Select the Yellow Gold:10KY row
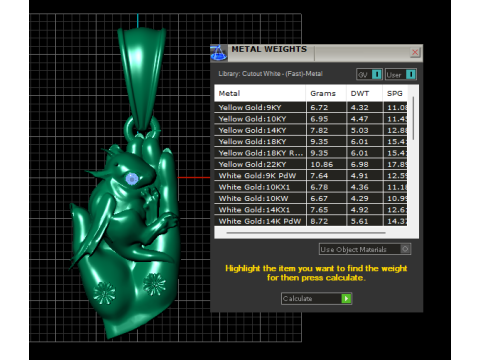Viewport: 480px width, 360px height. pos(311,119)
